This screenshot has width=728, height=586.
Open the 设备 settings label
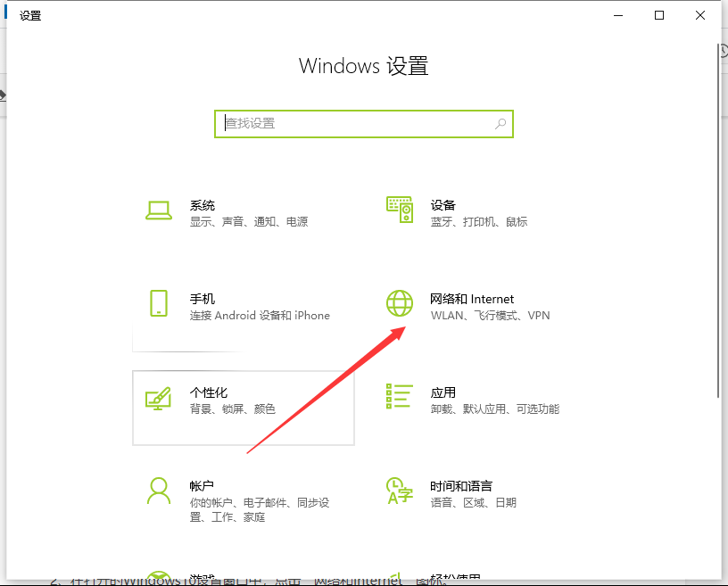tap(443, 205)
